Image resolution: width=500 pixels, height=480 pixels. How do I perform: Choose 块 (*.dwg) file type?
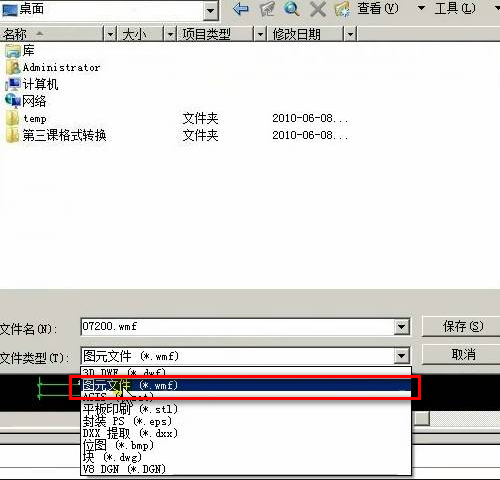tap(246, 457)
